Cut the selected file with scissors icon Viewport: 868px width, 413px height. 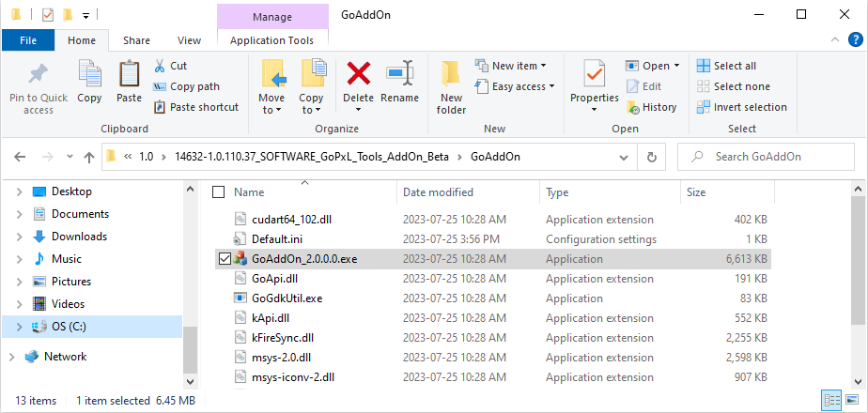tap(160, 66)
